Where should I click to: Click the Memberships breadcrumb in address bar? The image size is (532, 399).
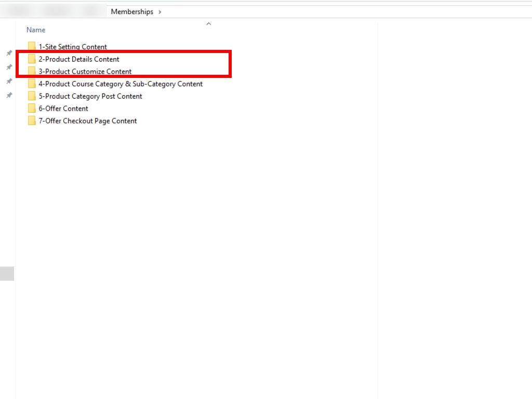[x=132, y=11]
